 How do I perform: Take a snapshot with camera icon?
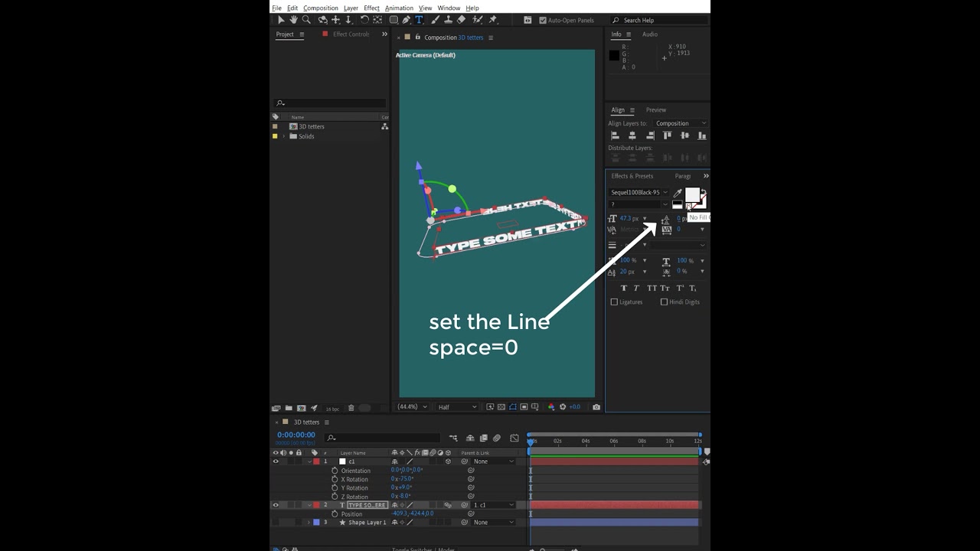(x=596, y=407)
